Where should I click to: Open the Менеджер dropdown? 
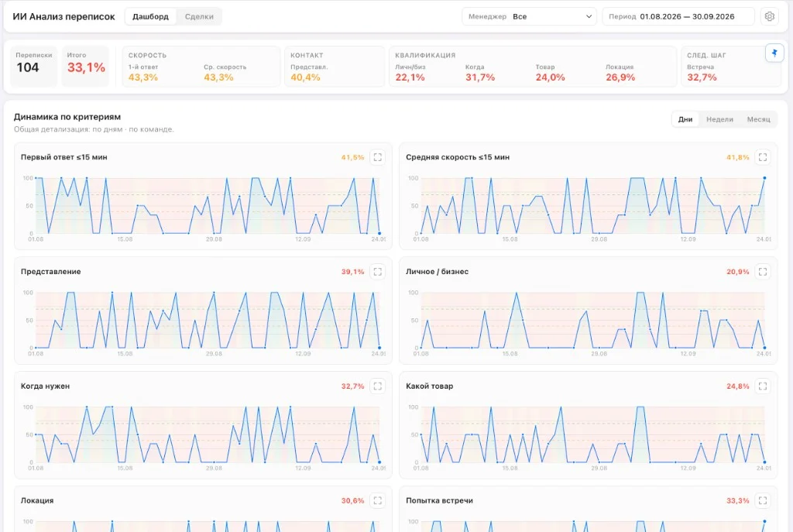[530, 16]
